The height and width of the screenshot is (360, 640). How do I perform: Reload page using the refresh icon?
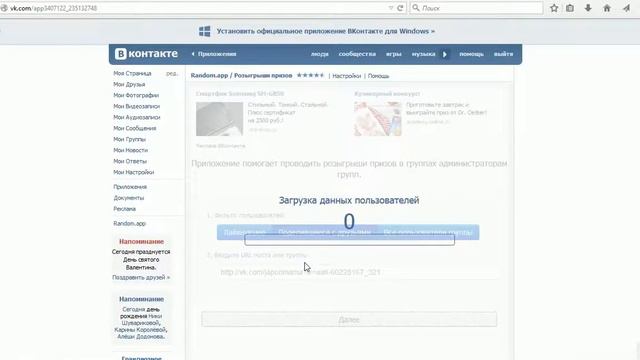coord(400,8)
